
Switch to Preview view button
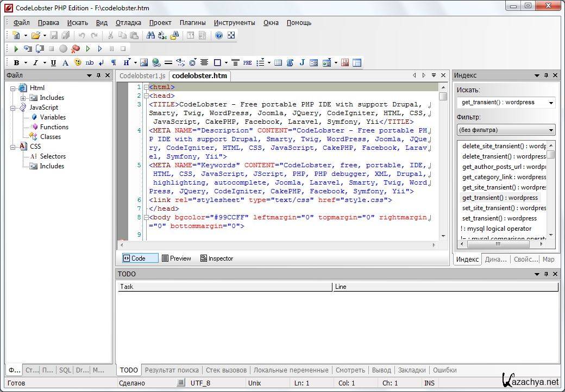pos(177,258)
